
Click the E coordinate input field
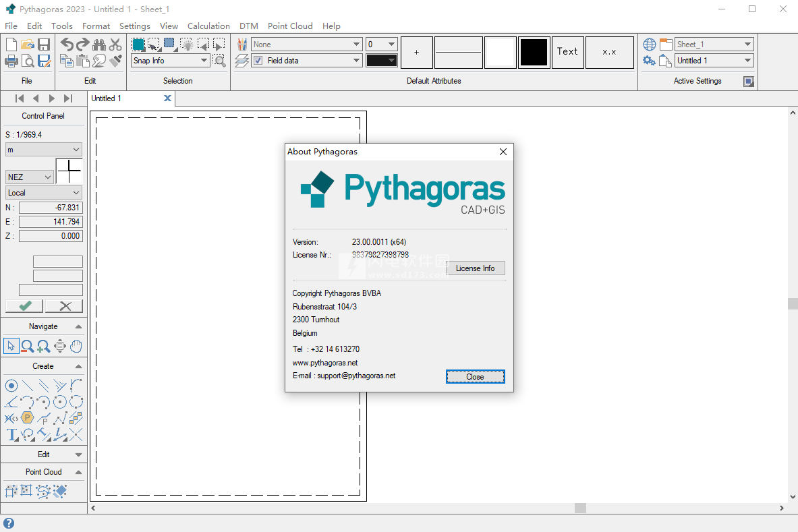51,222
